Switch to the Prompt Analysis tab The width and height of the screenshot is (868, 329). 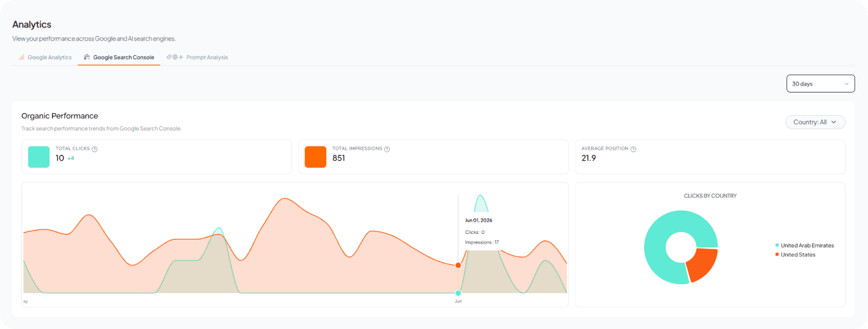(x=197, y=57)
